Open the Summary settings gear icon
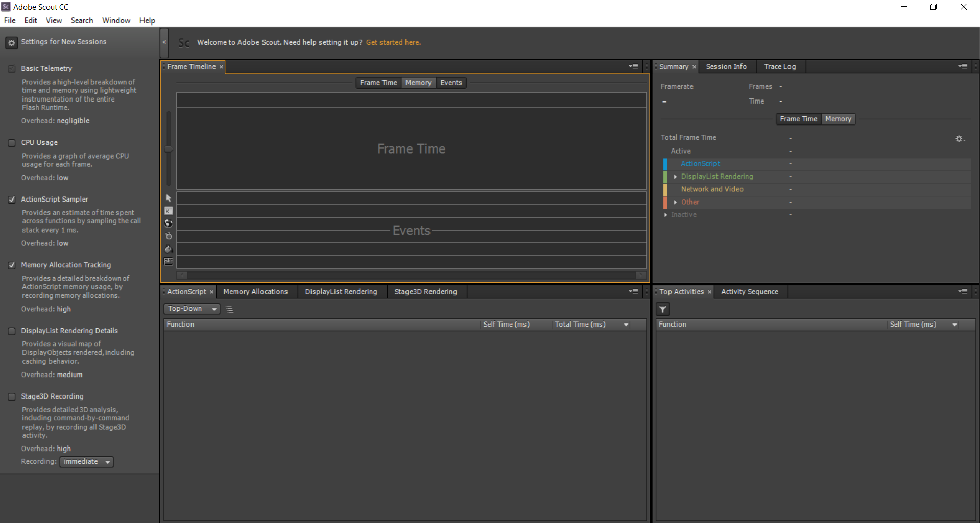Image resolution: width=980 pixels, height=523 pixels. coord(960,139)
